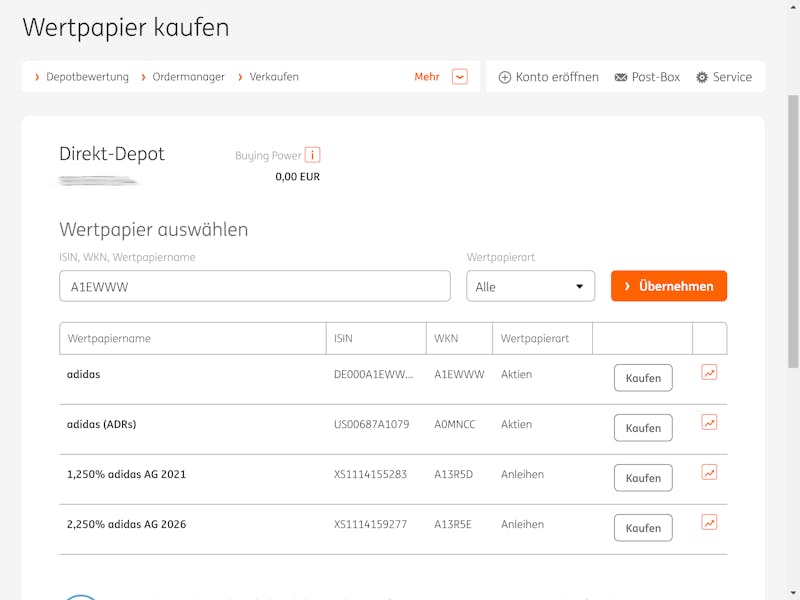Viewport: 800px width, 600px height.
Task: Select the 2,250% adidas AG 2026 name
Action: pyautogui.click(x=127, y=524)
